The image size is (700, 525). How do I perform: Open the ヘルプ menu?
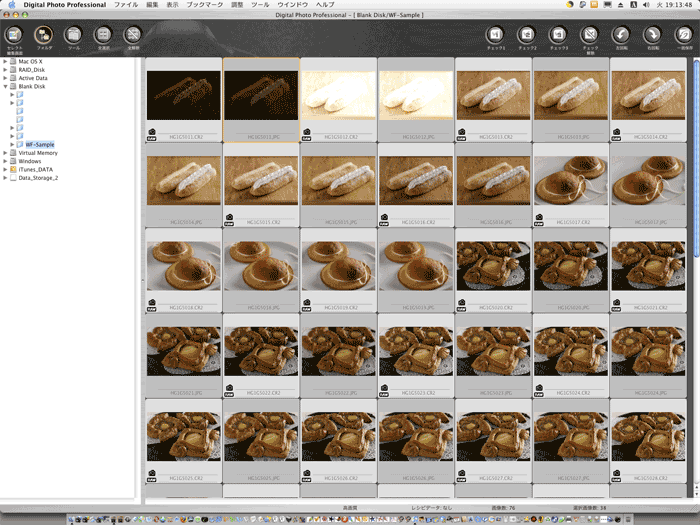pos(325,4)
